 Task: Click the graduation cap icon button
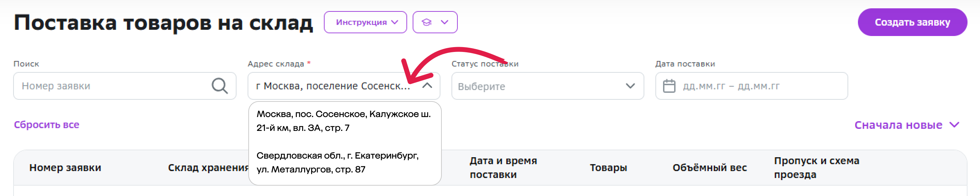click(x=427, y=23)
